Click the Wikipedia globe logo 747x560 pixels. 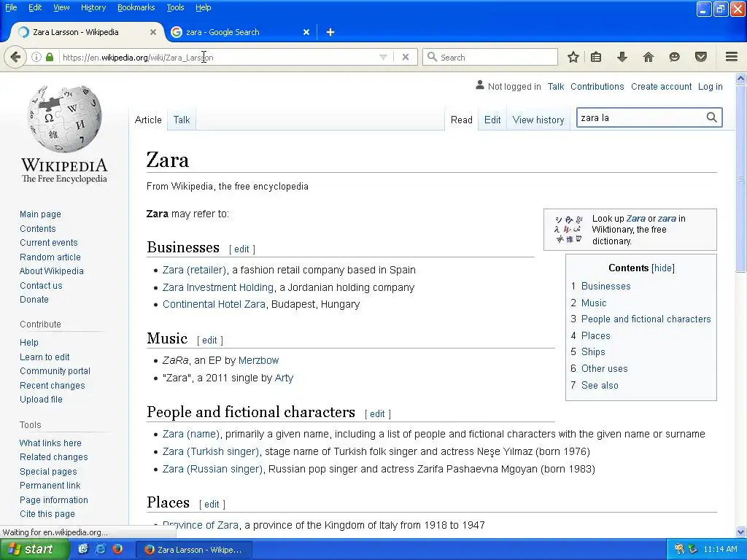64,119
